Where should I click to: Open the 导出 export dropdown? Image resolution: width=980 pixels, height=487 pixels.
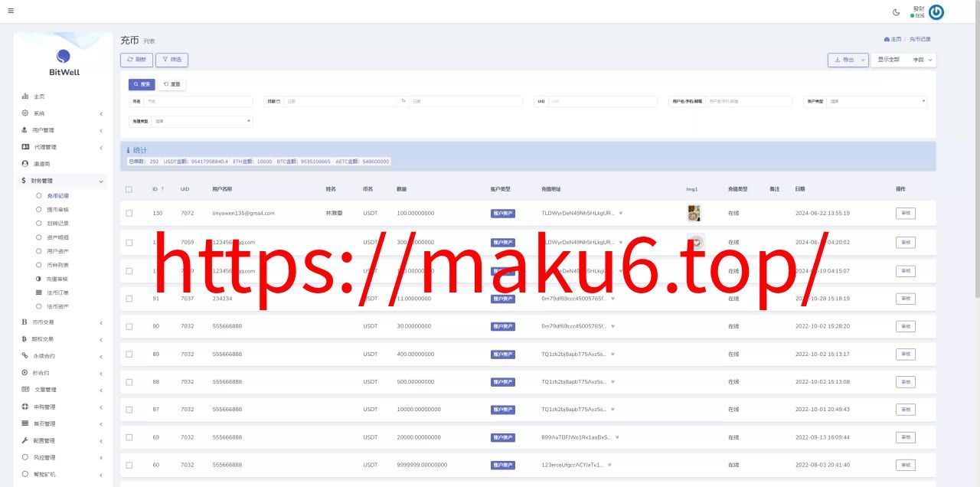point(848,60)
